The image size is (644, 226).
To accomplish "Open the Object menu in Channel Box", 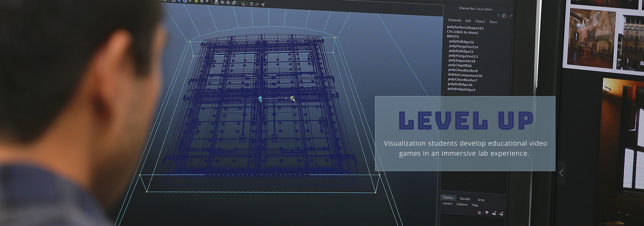I will [x=480, y=21].
